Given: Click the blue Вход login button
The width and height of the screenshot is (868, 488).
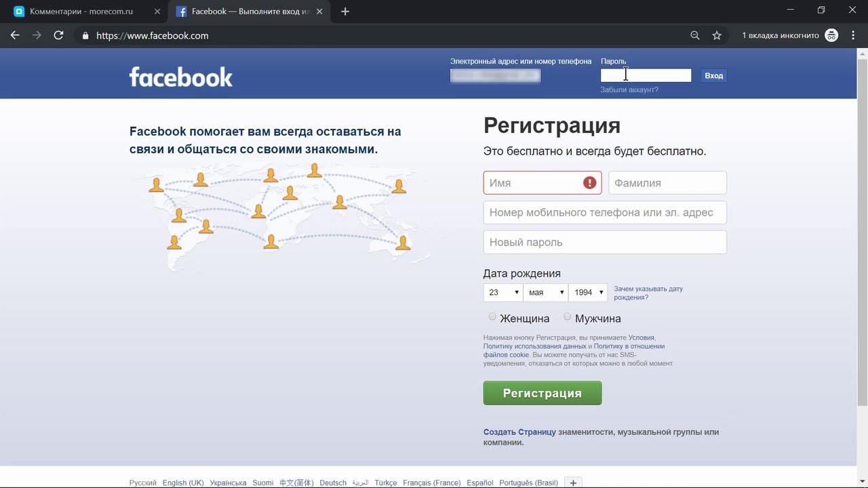Looking at the screenshot, I should point(713,76).
